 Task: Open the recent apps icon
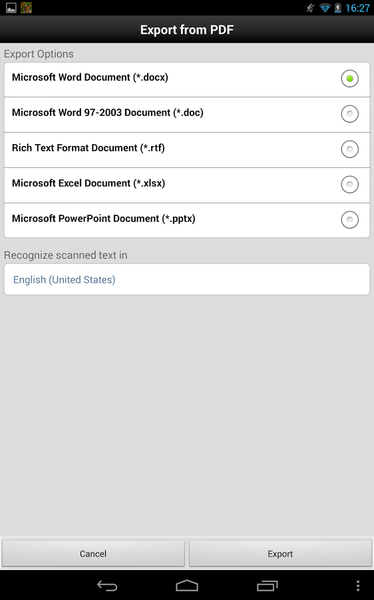point(267,585)
